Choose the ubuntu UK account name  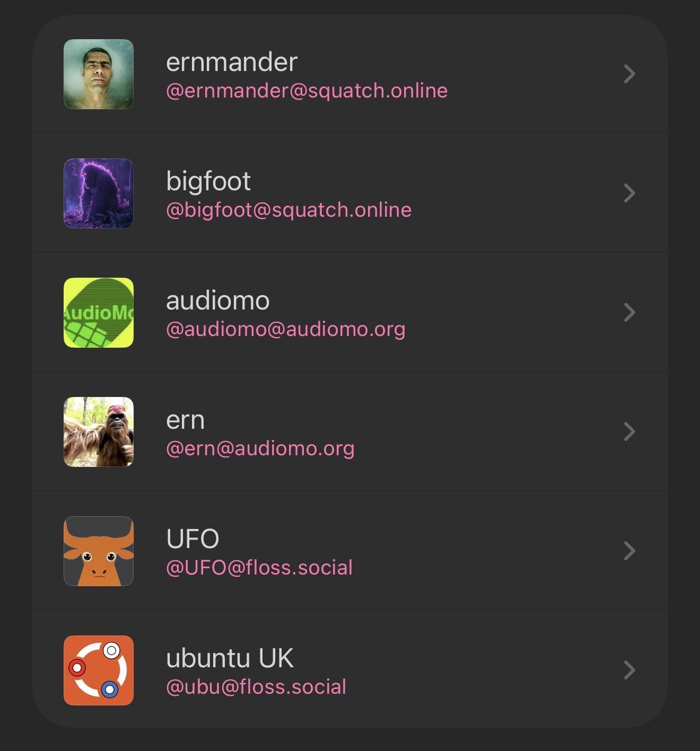(x=230, y=658)
